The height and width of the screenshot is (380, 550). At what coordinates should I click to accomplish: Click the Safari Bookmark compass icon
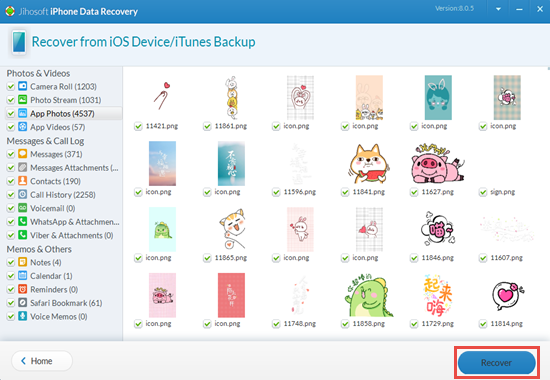pyautogui.click(x=22, y=302)
